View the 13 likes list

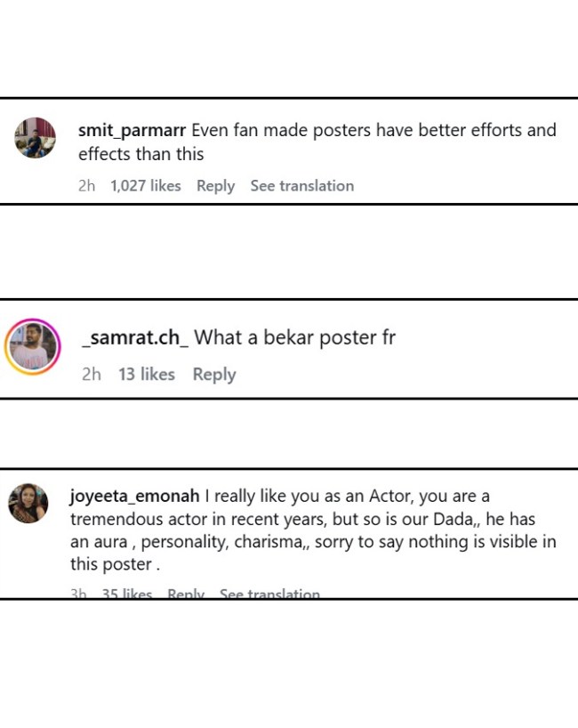147,374
